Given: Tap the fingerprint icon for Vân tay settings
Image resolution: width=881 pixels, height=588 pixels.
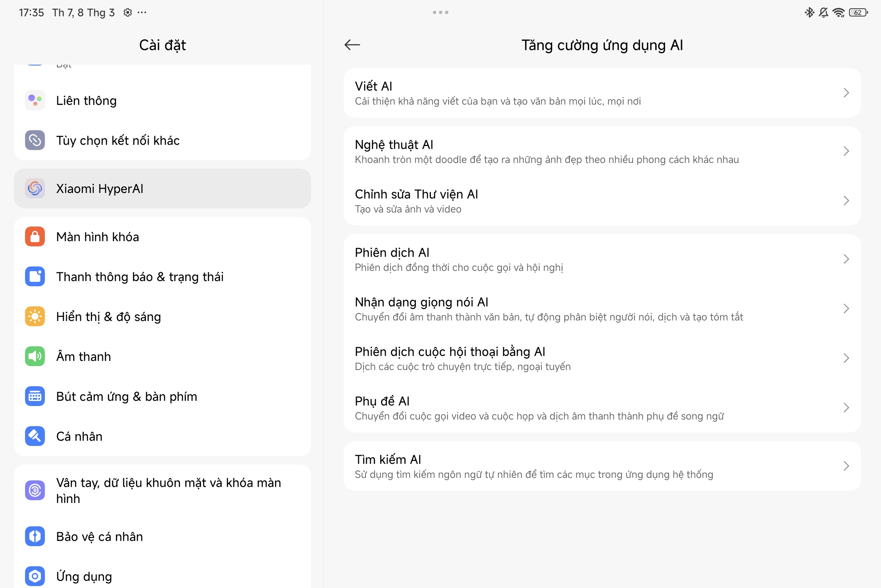Looking at the screenshot, I should click(x=35, y=491).
